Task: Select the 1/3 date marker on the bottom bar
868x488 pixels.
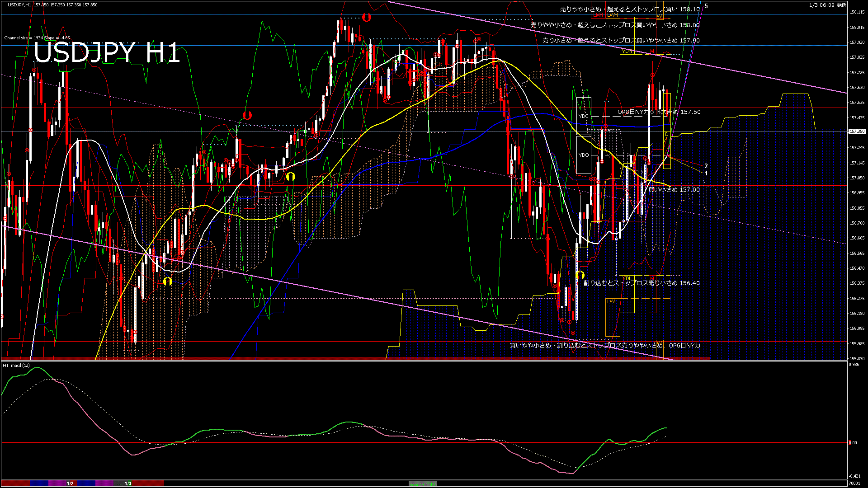Action: (x=128, y=483)
